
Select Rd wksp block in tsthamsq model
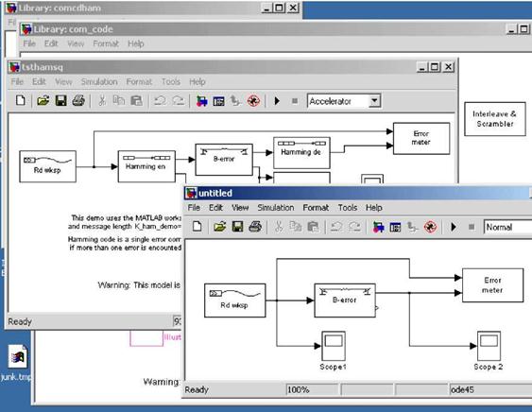click(x=47, y=166)
